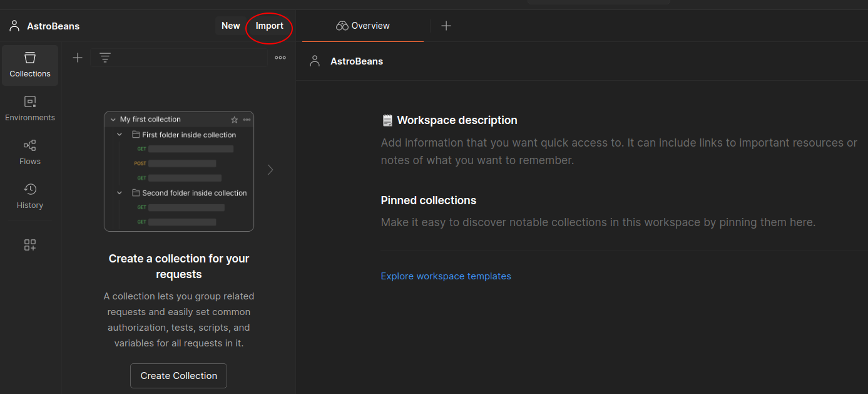868x394 pixels.
Task: Click the filter icon in search bar
Action: click(x=105, y=58)
